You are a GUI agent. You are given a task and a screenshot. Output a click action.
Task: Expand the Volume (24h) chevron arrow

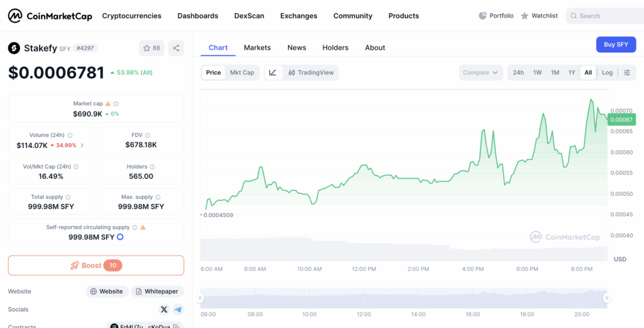pos(82,145)
